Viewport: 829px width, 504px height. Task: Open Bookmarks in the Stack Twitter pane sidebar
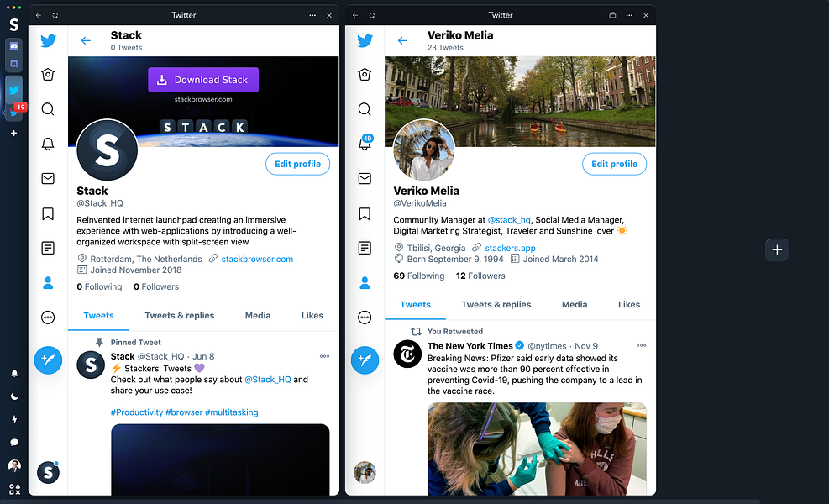click(48, 213)
